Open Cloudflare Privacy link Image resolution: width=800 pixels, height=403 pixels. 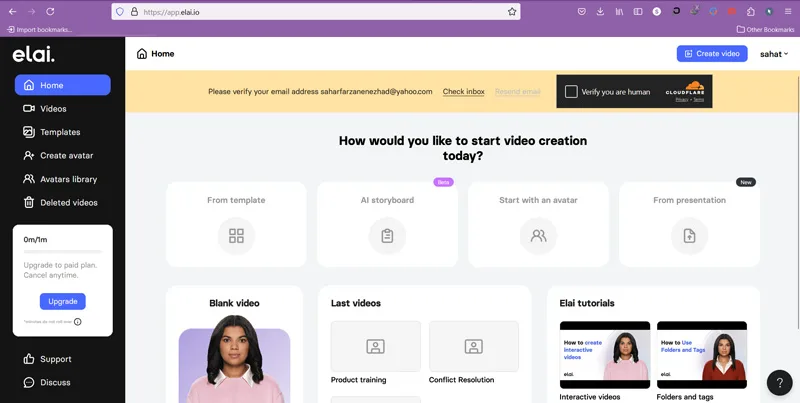(x=681, y=99)
